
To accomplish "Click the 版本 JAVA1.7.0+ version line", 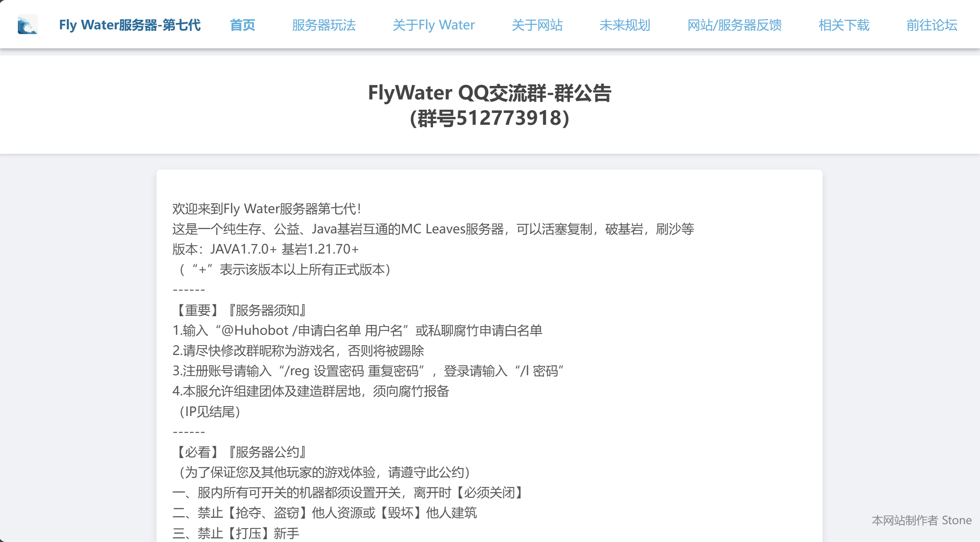I will [x=265, y=249].
